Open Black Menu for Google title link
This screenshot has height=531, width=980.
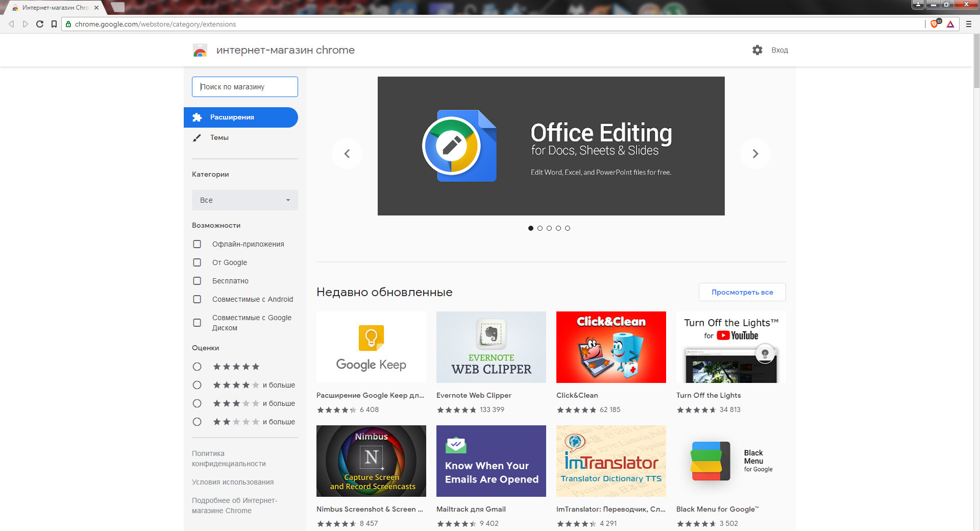coord(718,509)
